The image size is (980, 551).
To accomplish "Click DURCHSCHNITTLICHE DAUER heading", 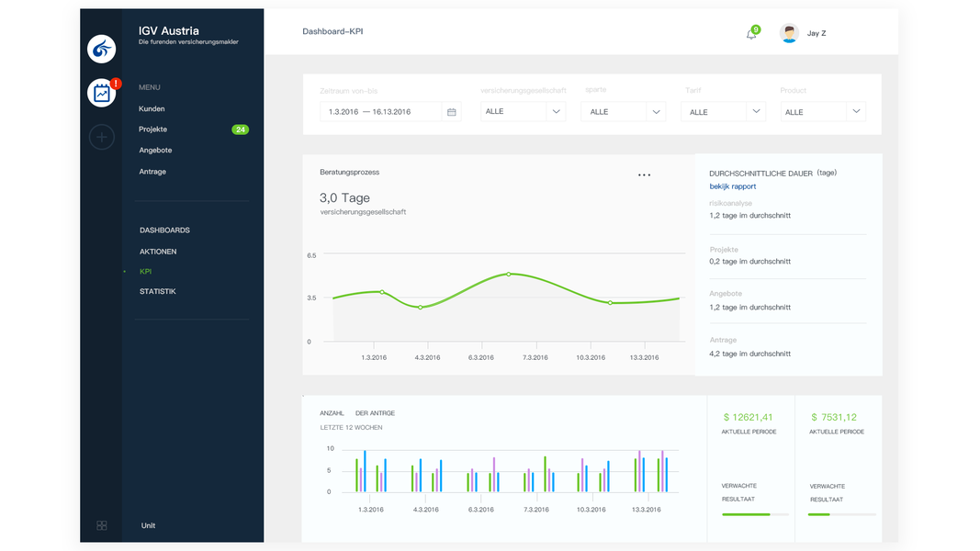I will [x=760, y=174].
